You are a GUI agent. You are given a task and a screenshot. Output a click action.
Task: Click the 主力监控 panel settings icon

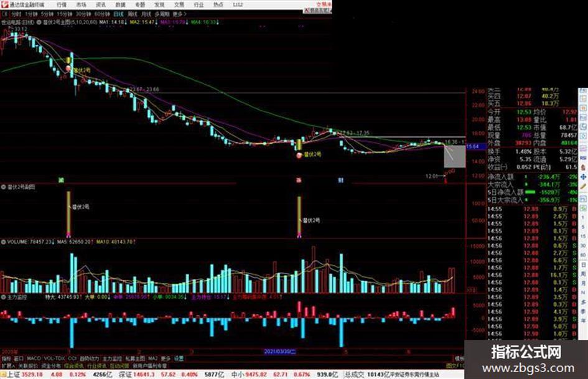pyautogui.click(x=4, y=297)
